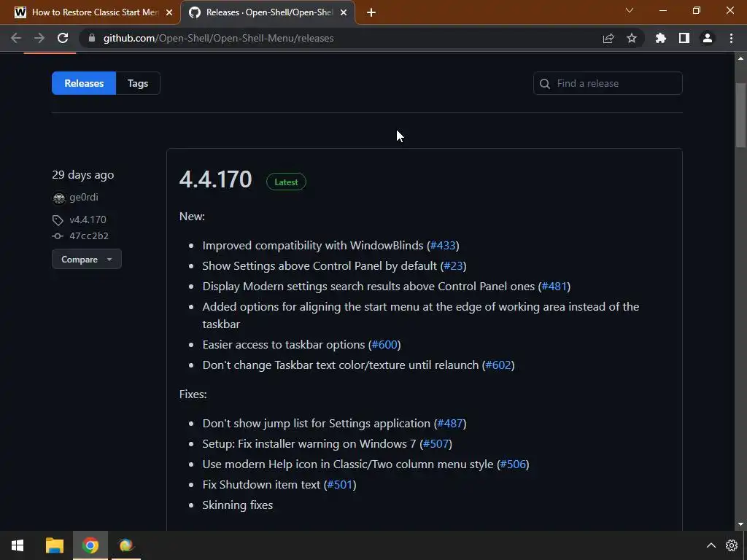
Task: Toggle the Chrome side panel icon
Action: pyautogui.click(x=684, y=38)
